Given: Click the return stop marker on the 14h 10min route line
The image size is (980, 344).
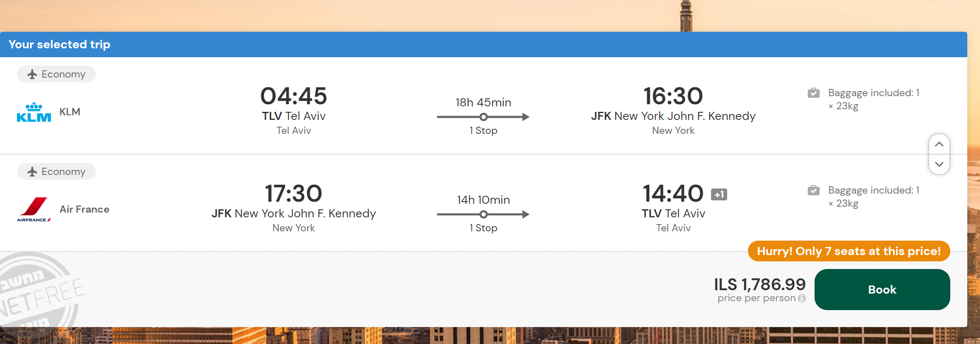Looking at the screenshot, I should (483, 214).
